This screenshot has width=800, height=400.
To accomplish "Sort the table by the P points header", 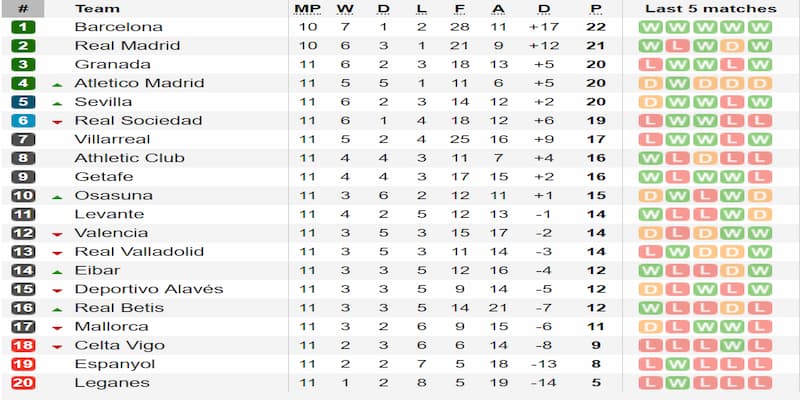I will [595, 9].
